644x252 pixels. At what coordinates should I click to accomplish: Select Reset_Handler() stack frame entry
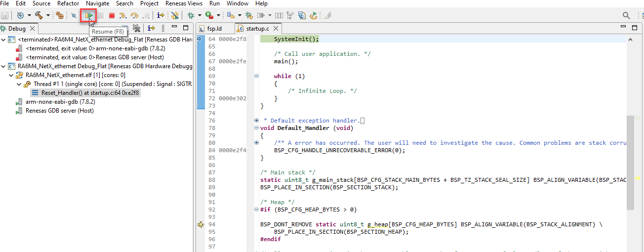point(90,93)
